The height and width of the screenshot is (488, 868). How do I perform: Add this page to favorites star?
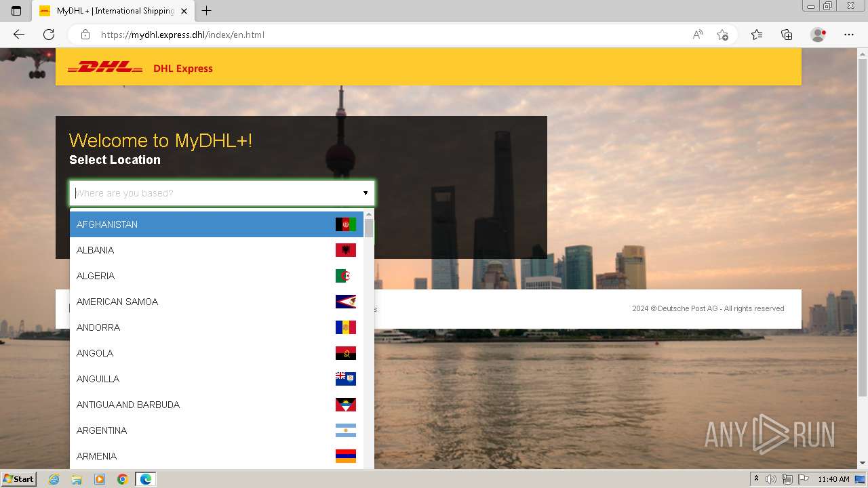pos(723,35)
